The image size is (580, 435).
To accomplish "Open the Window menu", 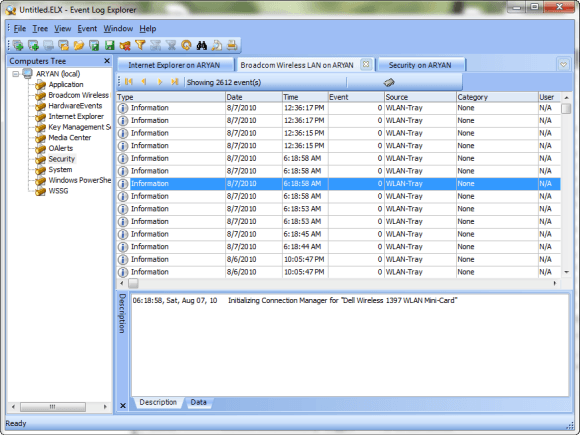I will [118, 28].
